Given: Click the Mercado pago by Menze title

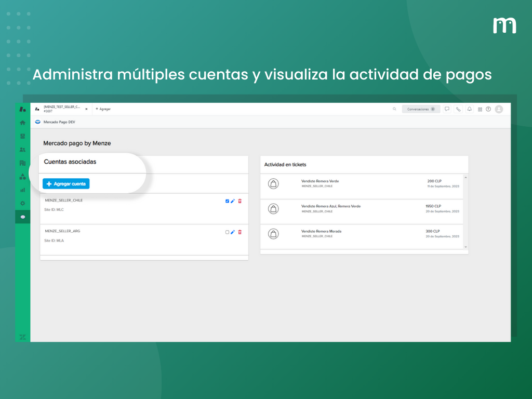Looking at the screenshot, I should point(77,143).
